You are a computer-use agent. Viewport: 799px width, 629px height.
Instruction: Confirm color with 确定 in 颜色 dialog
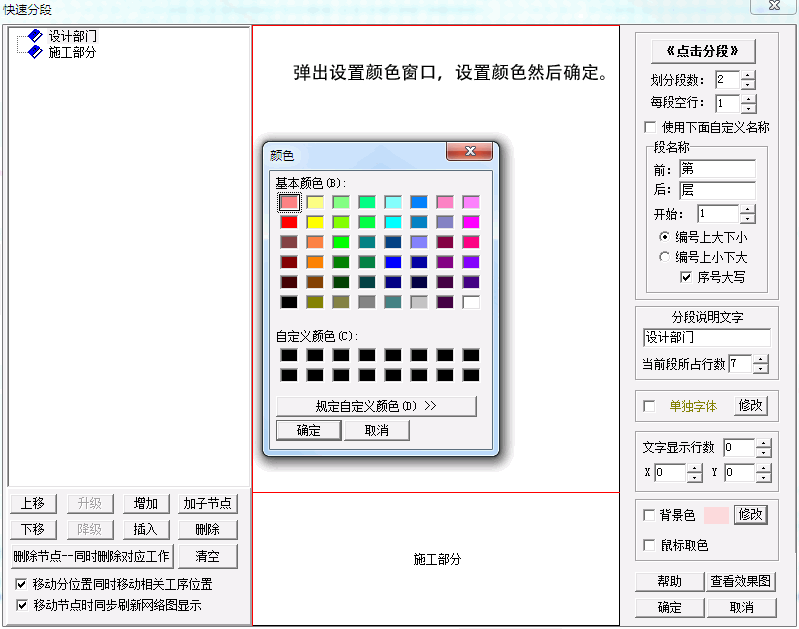[x=309, y=430]
